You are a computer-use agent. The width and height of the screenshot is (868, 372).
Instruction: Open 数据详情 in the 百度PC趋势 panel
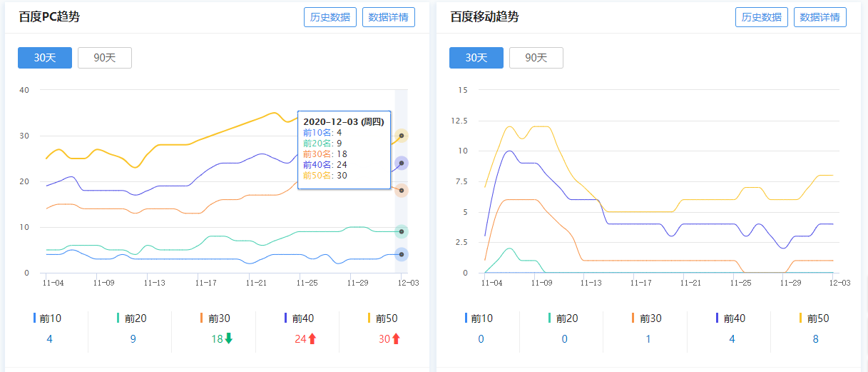[x=388, y=17]
